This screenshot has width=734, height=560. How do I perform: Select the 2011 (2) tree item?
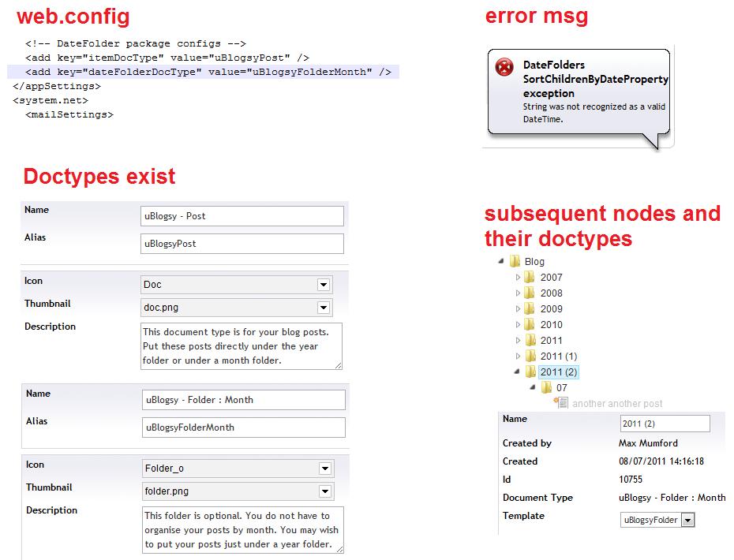(559, 371)
